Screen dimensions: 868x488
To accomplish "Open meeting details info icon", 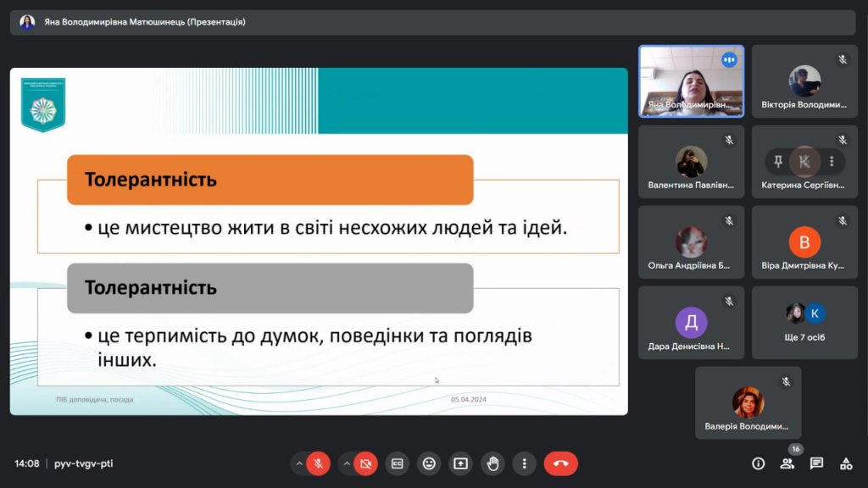I will point(759,463).
